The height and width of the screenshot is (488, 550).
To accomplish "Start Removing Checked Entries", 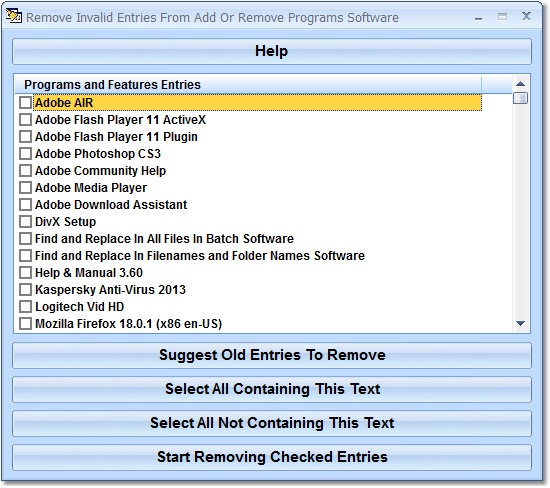I will coord(272,457).
